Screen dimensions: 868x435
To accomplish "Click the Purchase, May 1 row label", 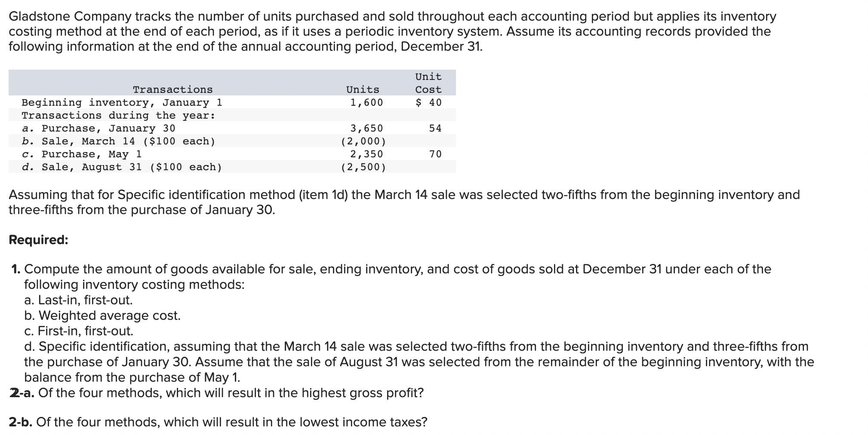I will point(82,154).
